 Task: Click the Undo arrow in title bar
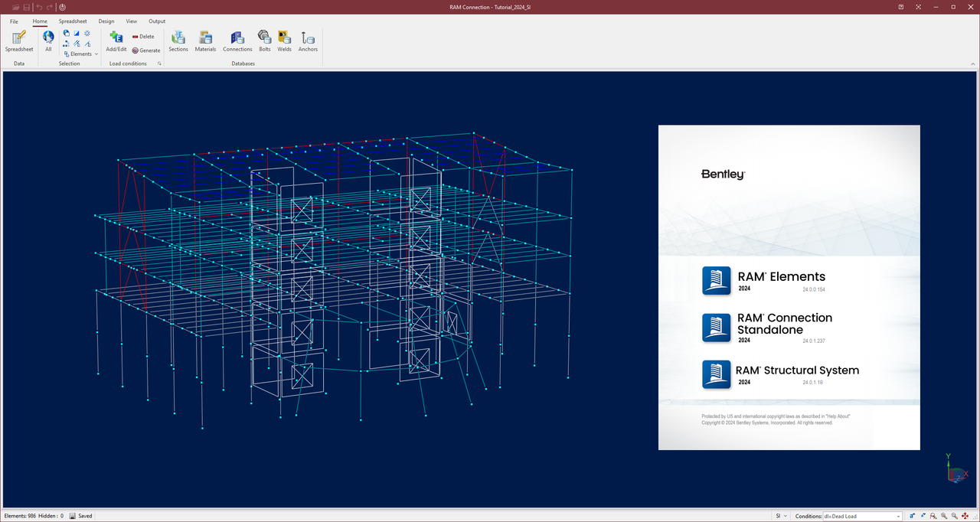[x=39, y=7]
